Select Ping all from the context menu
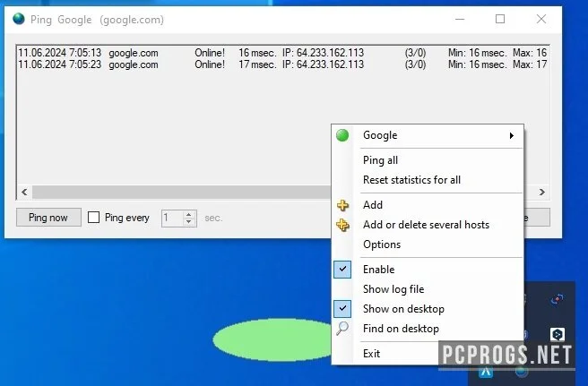This screenshot has width=588, height=386. (x=428, y=160)
